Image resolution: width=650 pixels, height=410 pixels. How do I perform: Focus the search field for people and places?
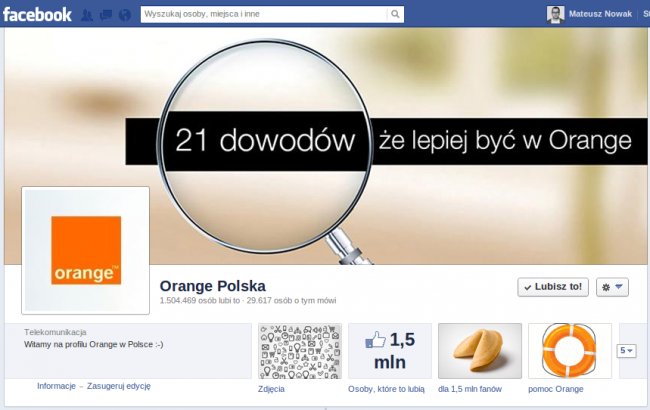pos(264,15)
